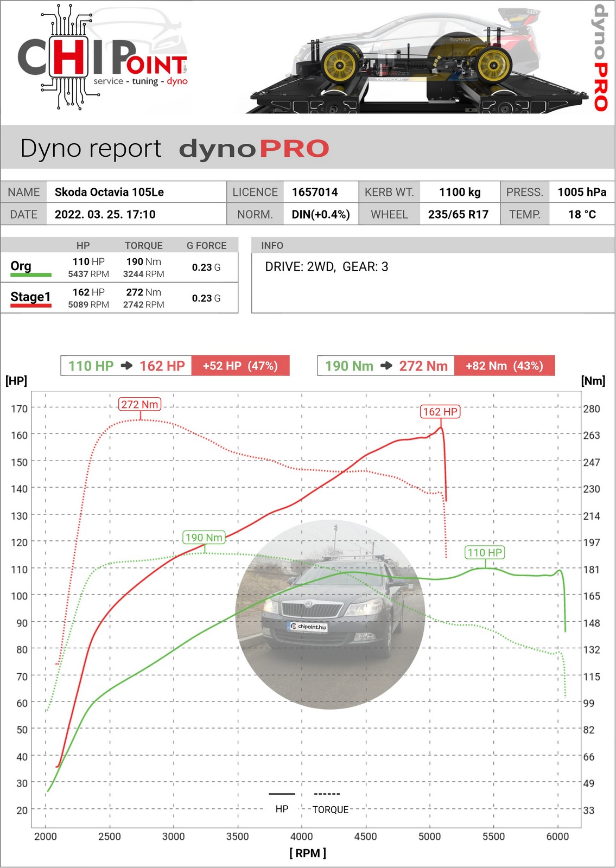Click the arrow between 110 HP and 162 HP

pos(126,366)
